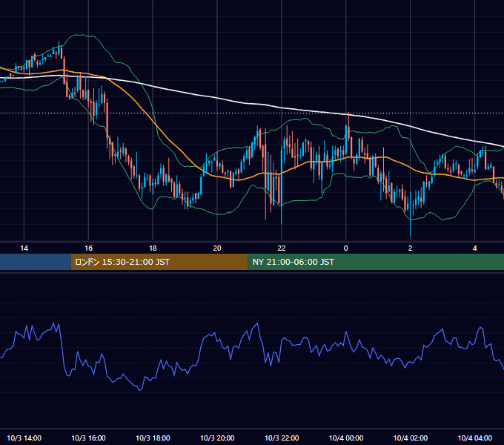Click the NY 21:00-06:00 JST session bar
This screenshot has width=504, height=445.
coord(376,262)
